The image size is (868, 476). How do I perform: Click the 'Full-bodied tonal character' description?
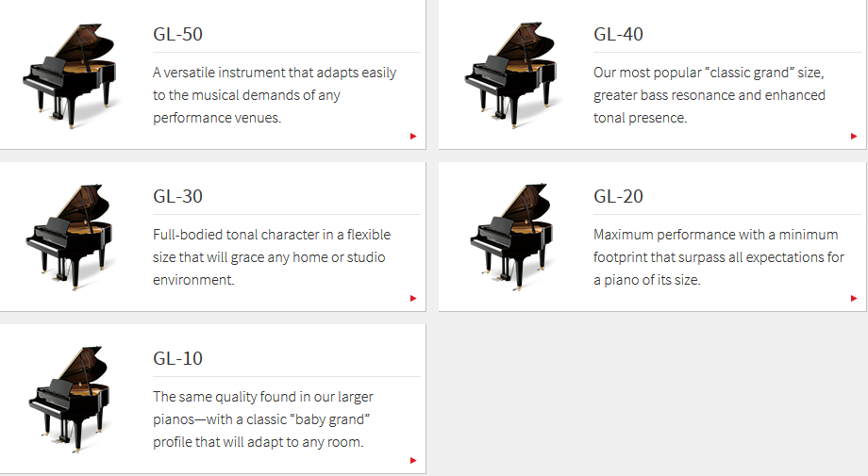pyautogui.click(x=272, y=257)
